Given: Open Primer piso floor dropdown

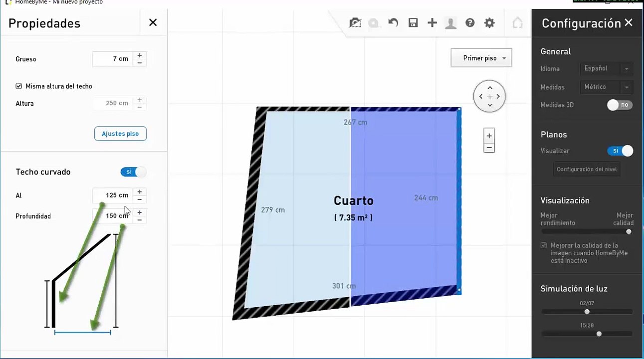Looking at the screenshot, I should click(x=481, y=58).
